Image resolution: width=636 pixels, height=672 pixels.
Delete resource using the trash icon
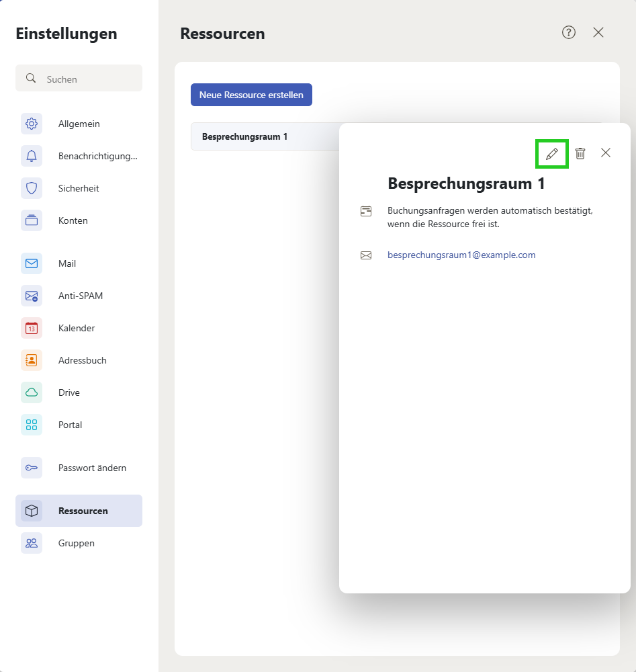click(580, 153)
